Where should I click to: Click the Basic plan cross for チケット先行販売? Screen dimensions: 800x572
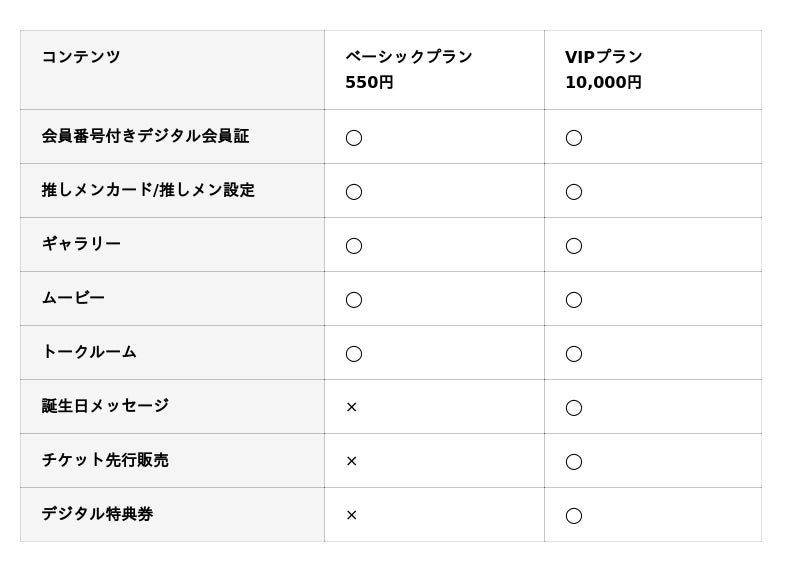(352, 461)
